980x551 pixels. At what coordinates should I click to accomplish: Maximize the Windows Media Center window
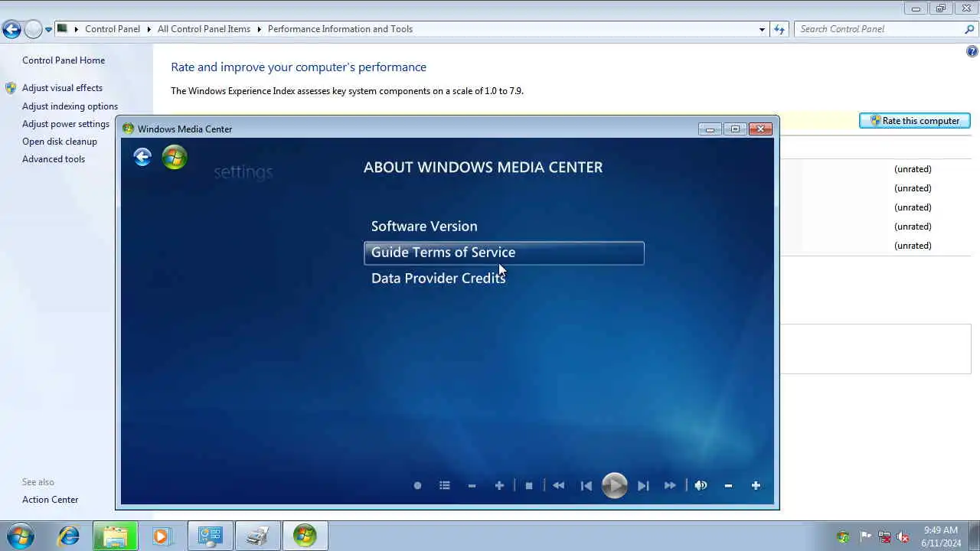pos(735,129)
